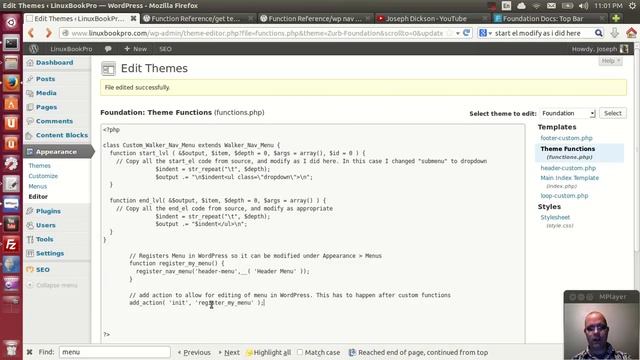Open the Select theme to edit dropdown

(568, 113)
